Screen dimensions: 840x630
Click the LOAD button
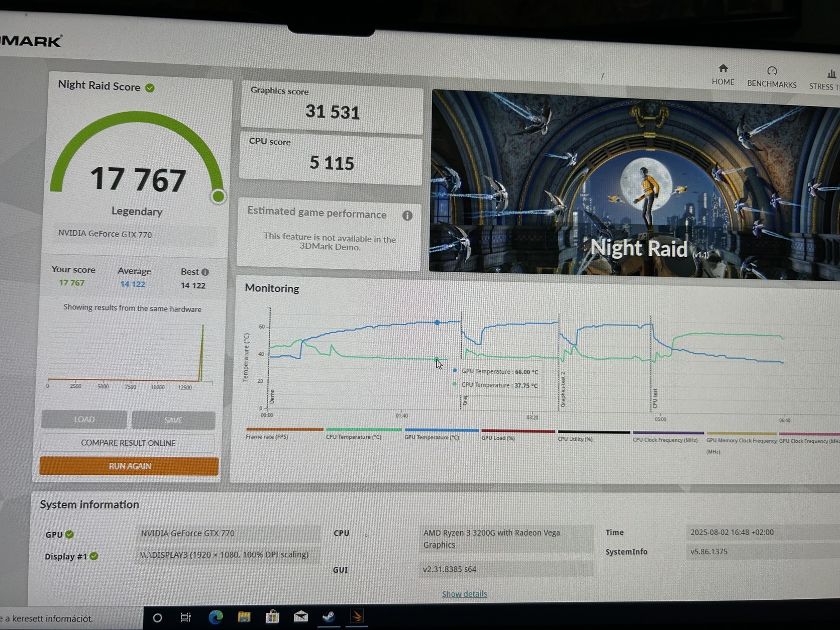pos(84,419)
